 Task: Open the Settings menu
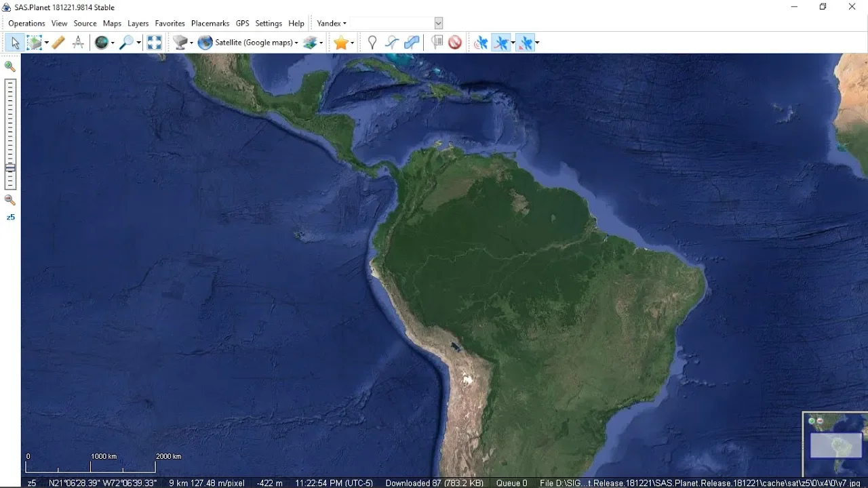[269, 23]
